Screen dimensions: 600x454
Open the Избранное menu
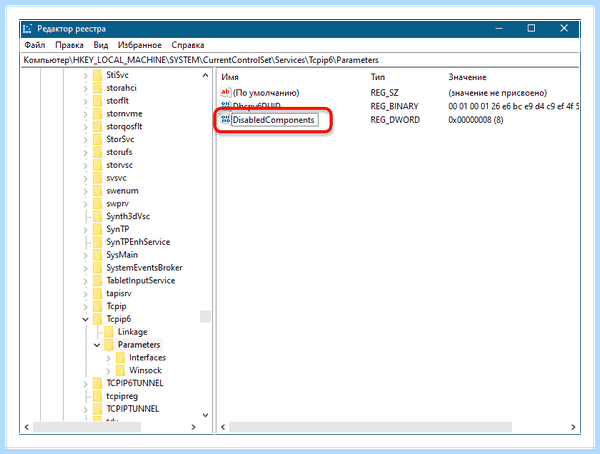[139, 45]
